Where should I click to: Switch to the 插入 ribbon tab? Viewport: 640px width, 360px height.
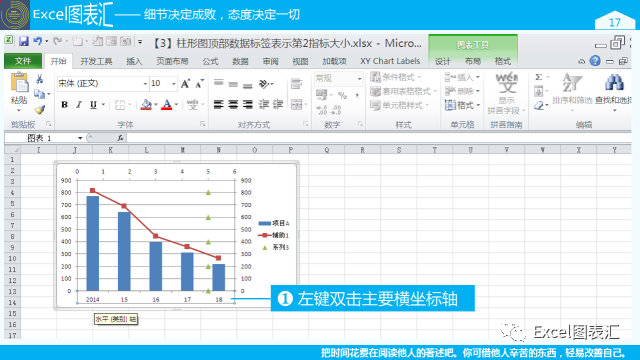click(134, 61)
